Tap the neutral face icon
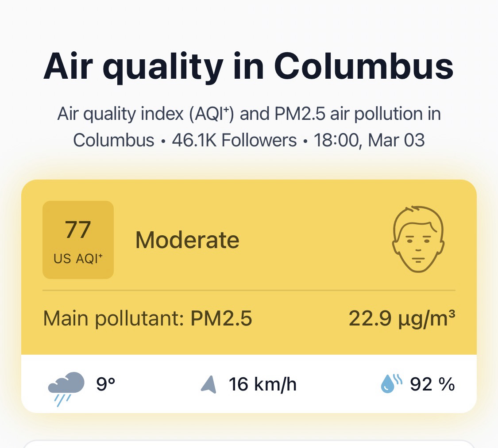This screenshot has height=448, width=498. 418,239
